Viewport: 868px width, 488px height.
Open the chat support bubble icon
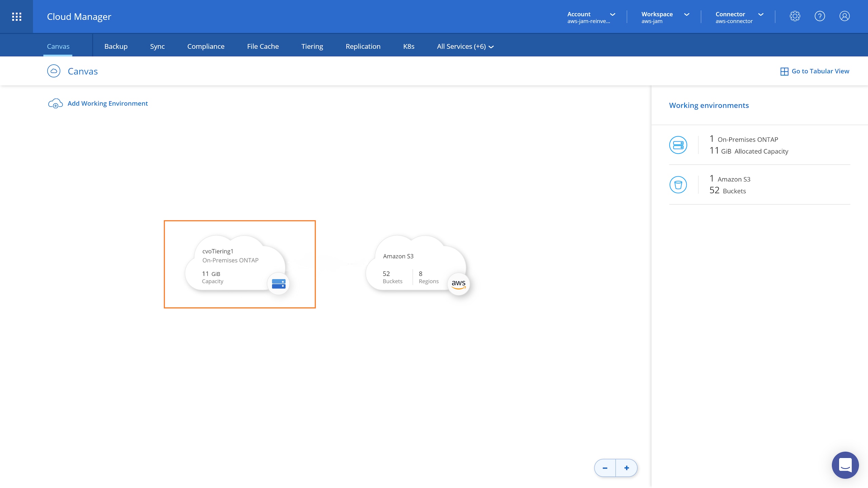click(845, 465)
